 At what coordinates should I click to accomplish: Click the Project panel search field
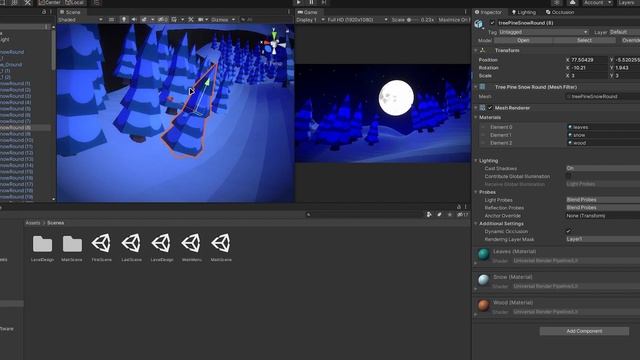point(364,214)
